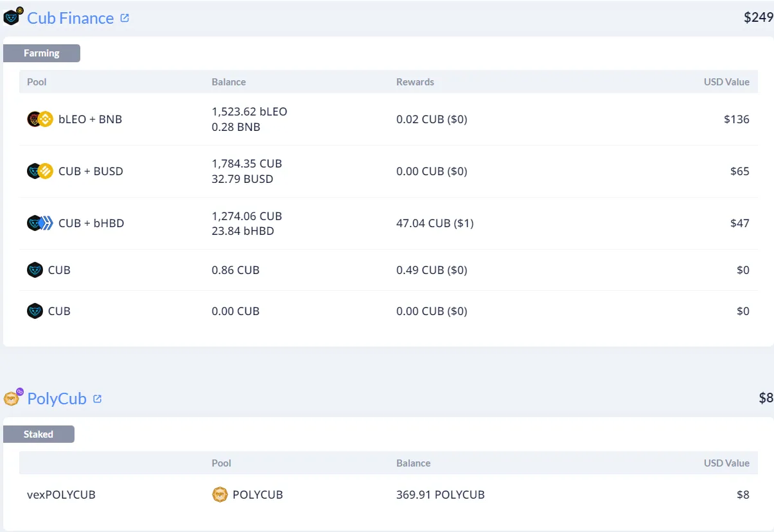The image size is (774, 532).
Task: Select the CUB + BUSD pool name
Action: 91,171
